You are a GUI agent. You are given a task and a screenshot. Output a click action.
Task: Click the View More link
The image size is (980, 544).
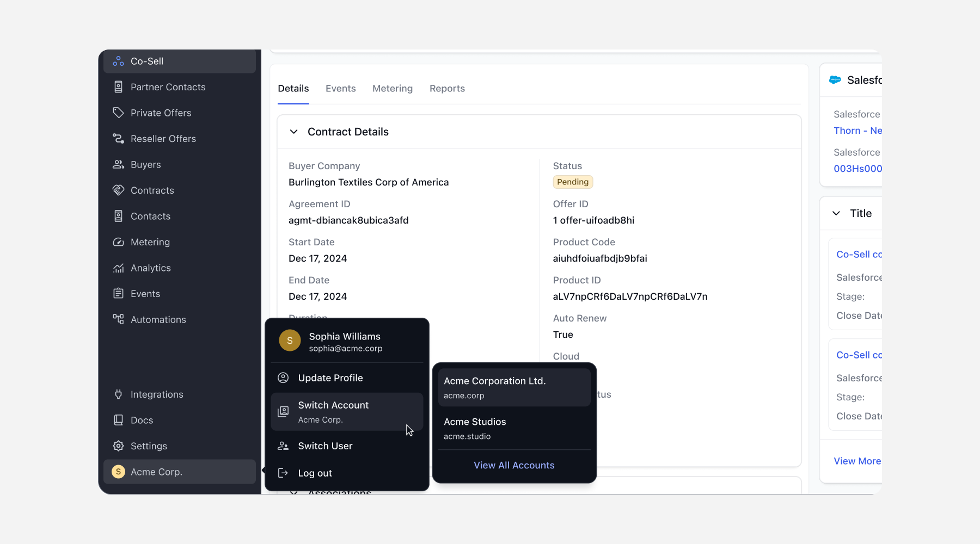click(857, 461)
